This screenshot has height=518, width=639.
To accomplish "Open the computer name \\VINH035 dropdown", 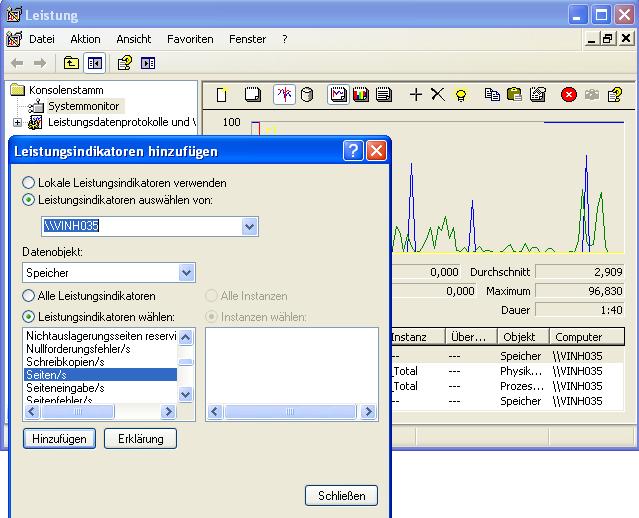I will 250,227.
